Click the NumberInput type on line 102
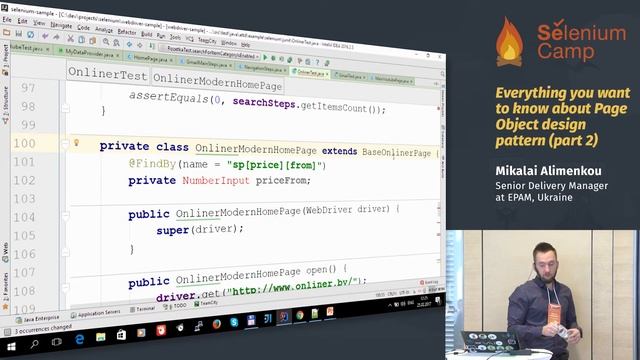The width and height of the screenshot is (640, 360). [x=216, y=180]
